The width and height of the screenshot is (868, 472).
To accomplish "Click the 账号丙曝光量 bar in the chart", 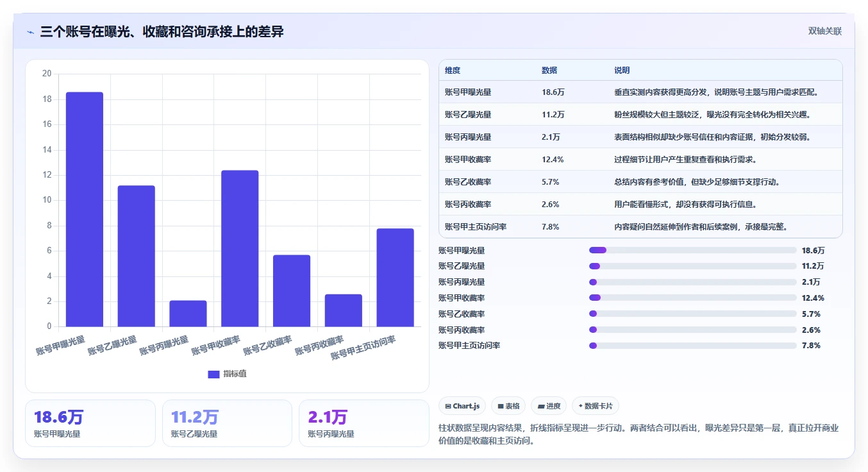I will pyautogui.click(x=188, y=313).
